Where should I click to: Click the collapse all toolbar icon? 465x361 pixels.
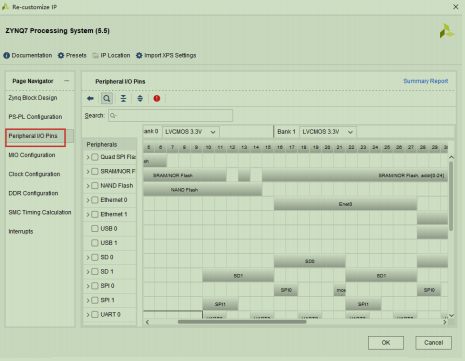[123, 98]
